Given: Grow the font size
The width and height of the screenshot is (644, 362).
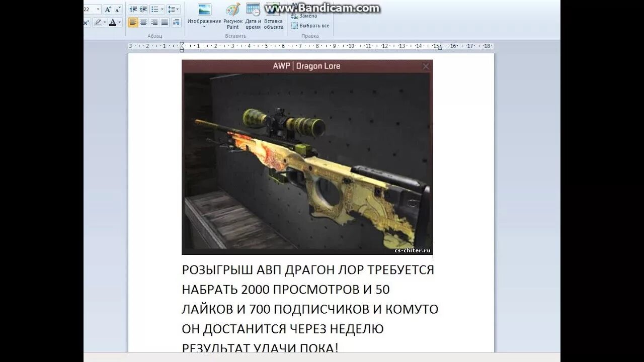Looking at the screenshot, I should [108, 10].
